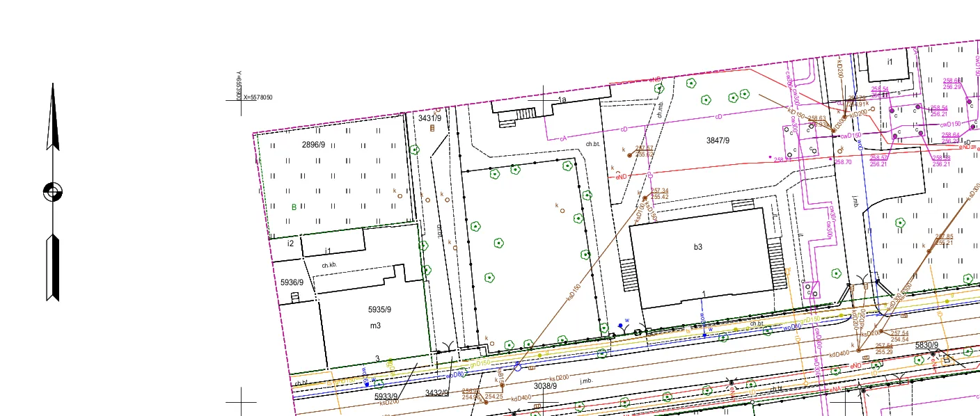
Task: Click the green letter B in parcel 2896/9
Action: 294,207
